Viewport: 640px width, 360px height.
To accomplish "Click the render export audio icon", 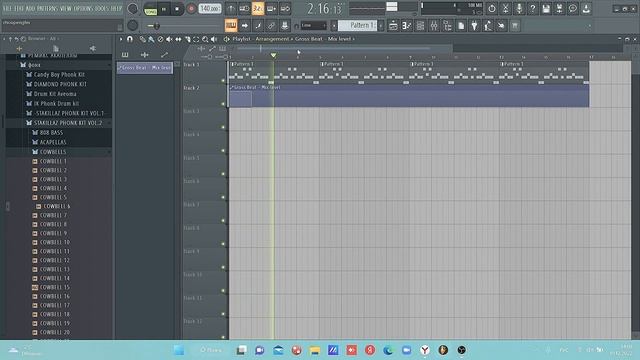I will click(x=559, y=8).
